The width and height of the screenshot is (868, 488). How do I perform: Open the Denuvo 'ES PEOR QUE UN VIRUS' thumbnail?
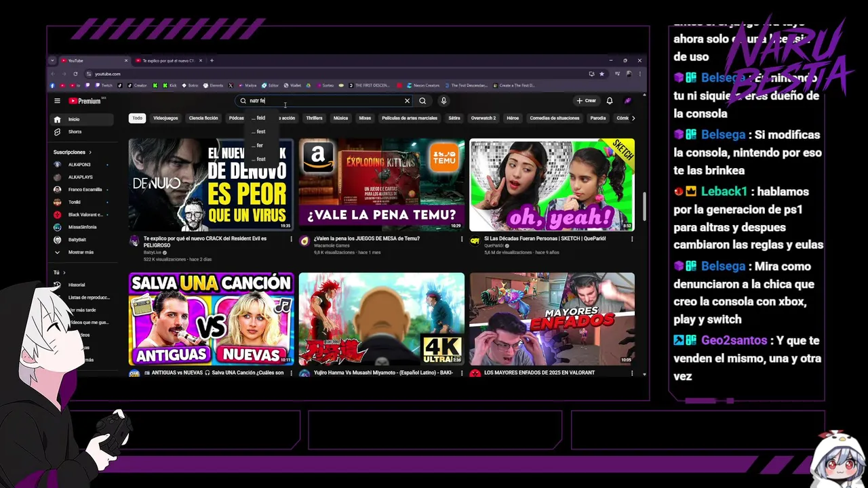211,185
